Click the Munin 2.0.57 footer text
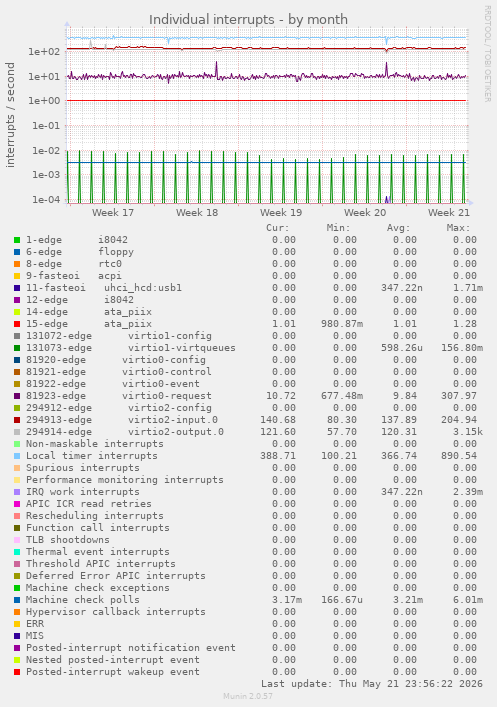The width and height of the screenshot is (497, 707). click(x=248, y=696)
